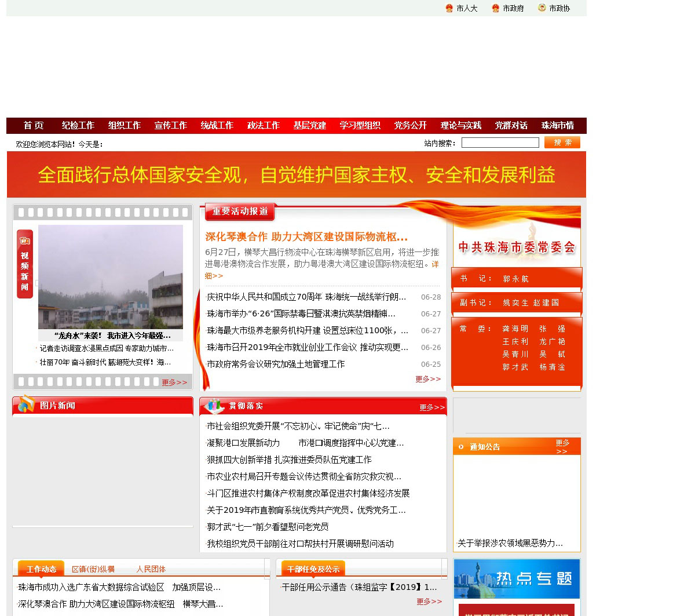695x616 pixels.
Task: Expand 更多>> in 贯彻落实 header
Action: (432, 407)
